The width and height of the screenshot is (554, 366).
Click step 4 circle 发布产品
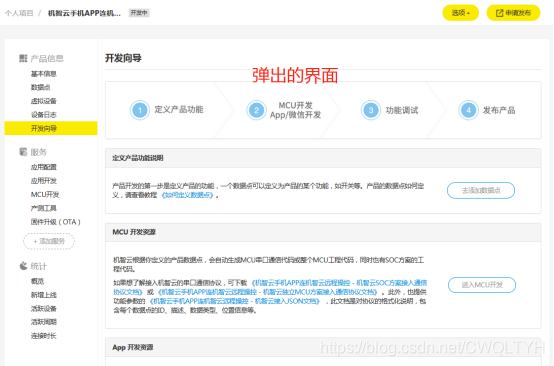pyautogui.click(x=468, y=110)
